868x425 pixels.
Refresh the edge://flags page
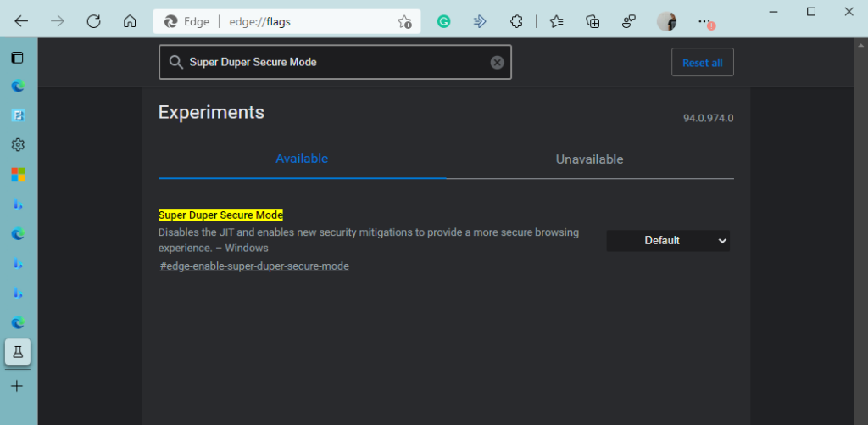click(x=93, y=21)
